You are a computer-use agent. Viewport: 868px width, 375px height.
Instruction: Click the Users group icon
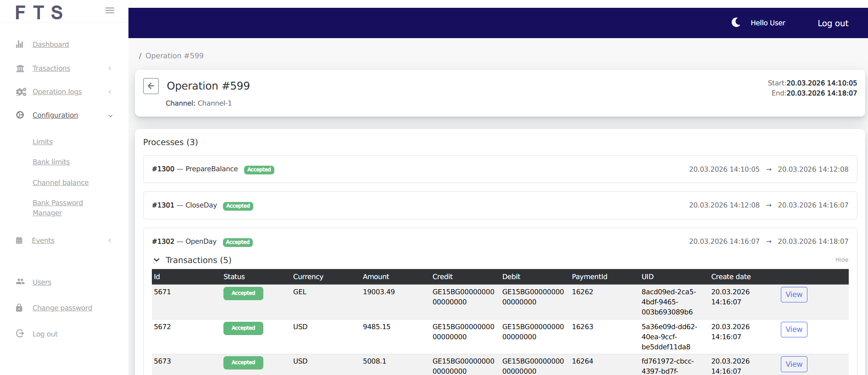click(20, 282)
